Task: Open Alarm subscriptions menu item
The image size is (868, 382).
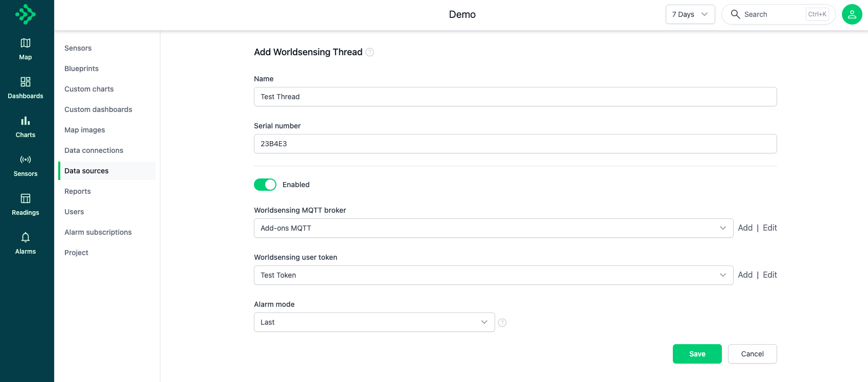Action: pyautogui.click(x=98, y=232)
